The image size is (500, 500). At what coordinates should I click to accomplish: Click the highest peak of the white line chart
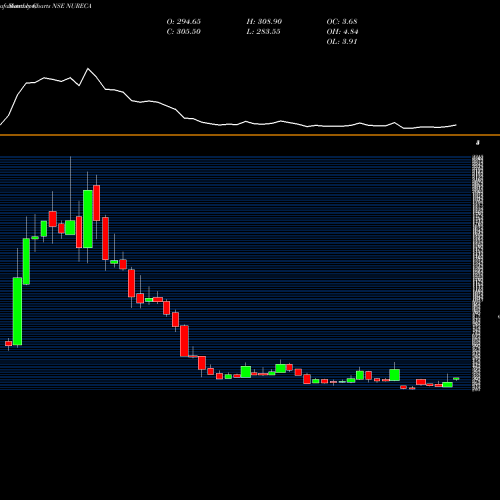88,69
